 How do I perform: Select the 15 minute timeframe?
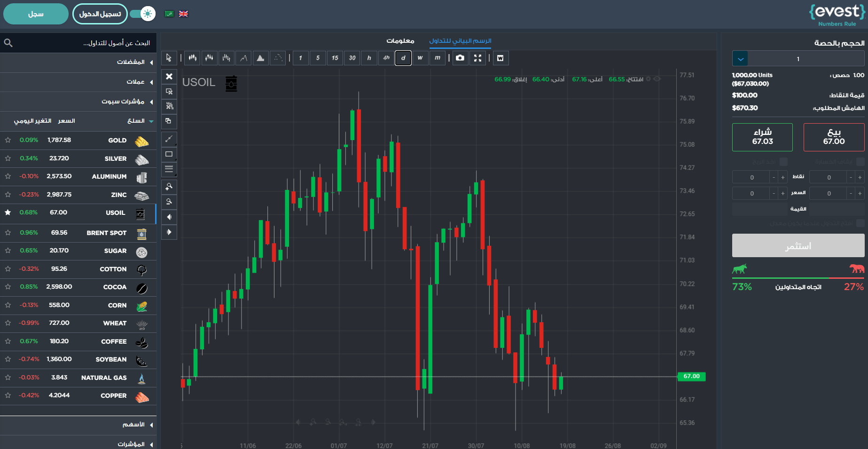click(x=335, y=58)
